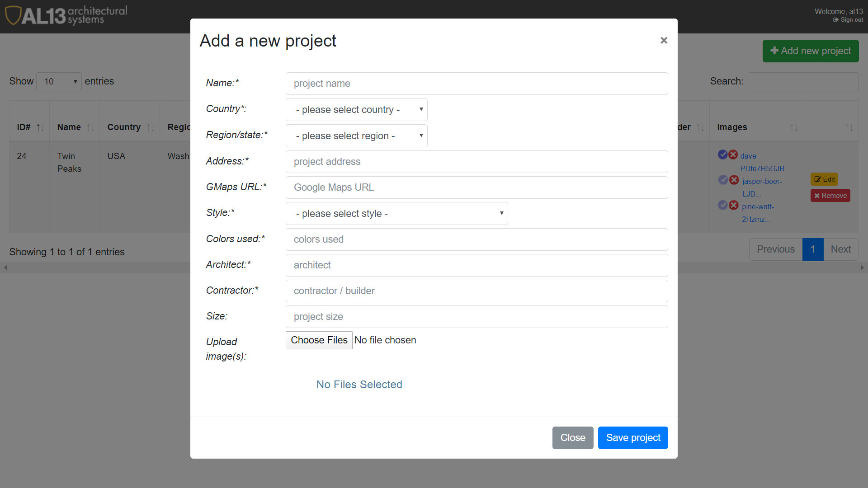The width and height of the screenshot is (868, 488).
Task: Click into the project name field
Action: pyautogui.click(x=476, y=84)
